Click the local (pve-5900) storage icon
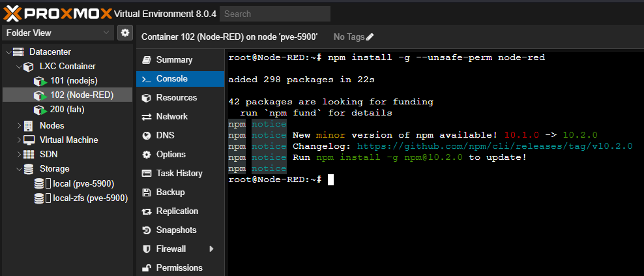Viewport: 644px width, 276px height. (x=40, y=183)
